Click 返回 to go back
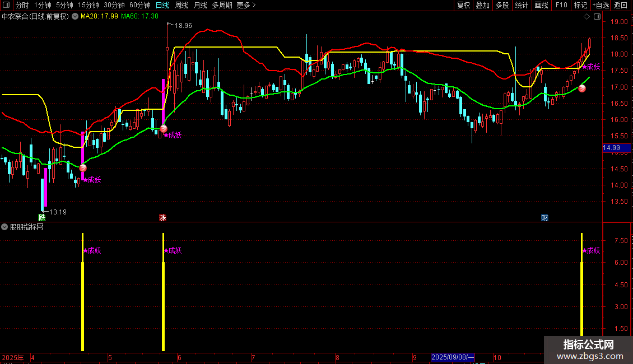633x364 pixels. (x=621, y=5)
